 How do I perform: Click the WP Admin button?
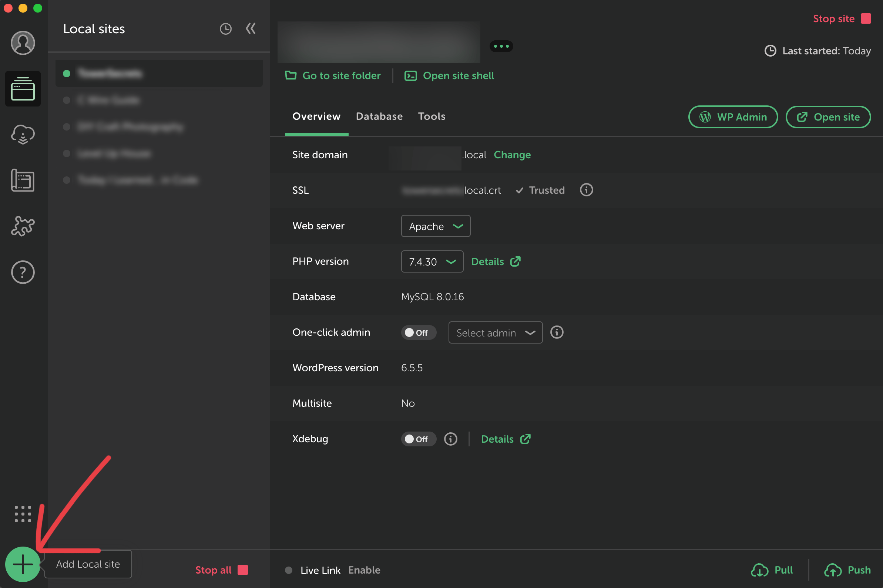tap(732, 117)
